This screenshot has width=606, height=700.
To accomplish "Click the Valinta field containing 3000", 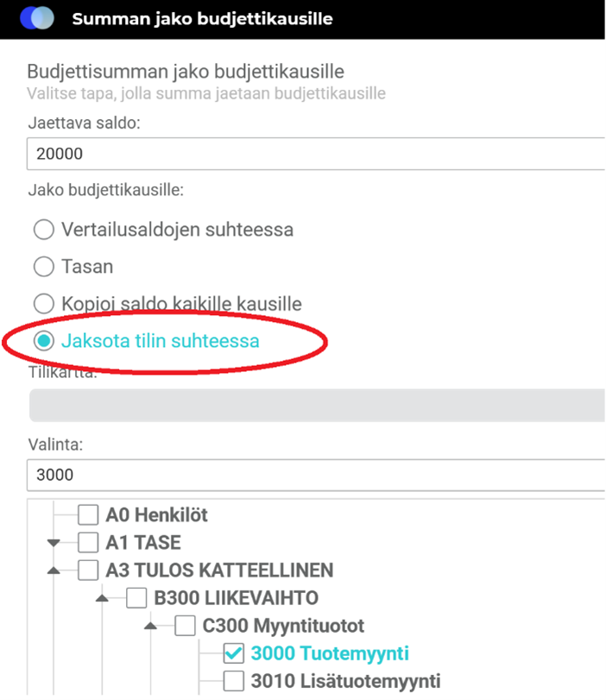I will pos(316,475).
